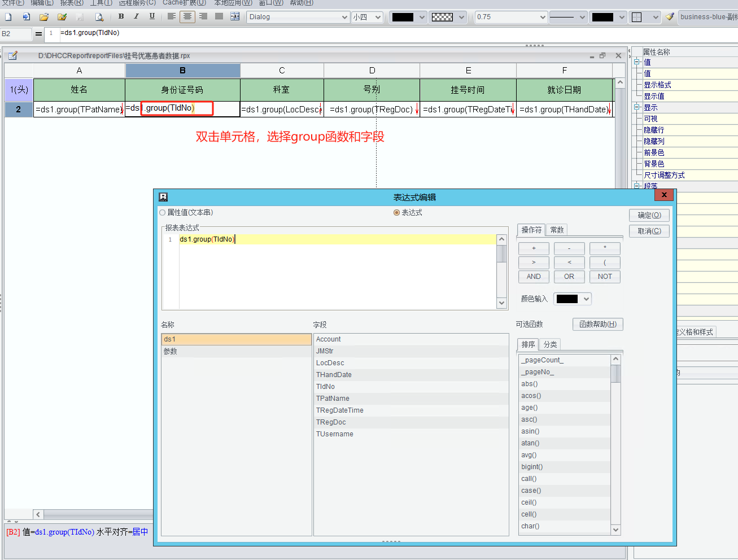Toggle bold formatting
This screenshot has width=738, height=560.
121,17
